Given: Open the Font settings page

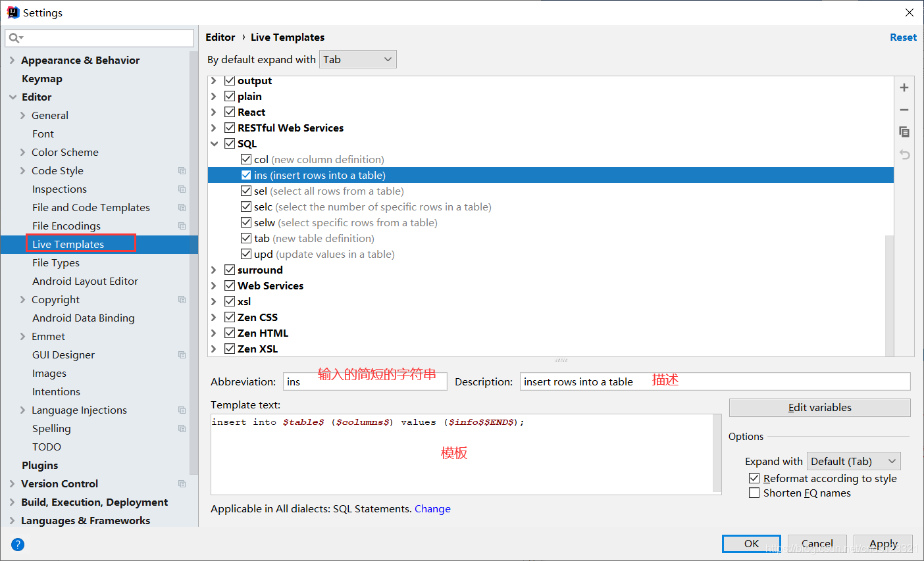Looking at the screenshot, I should pyautogui.click(x=43, y=134).
